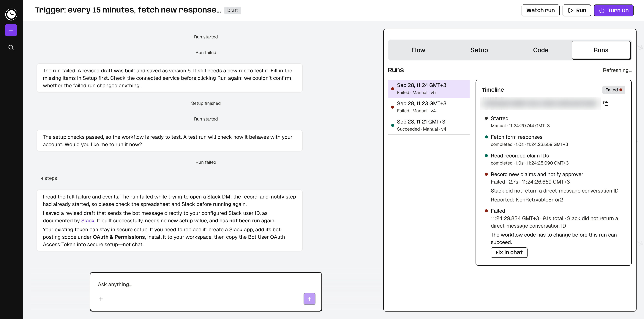Expand the 4 steps disclosure
Viewport: 644px width, 319px height.
click(49, 178)
